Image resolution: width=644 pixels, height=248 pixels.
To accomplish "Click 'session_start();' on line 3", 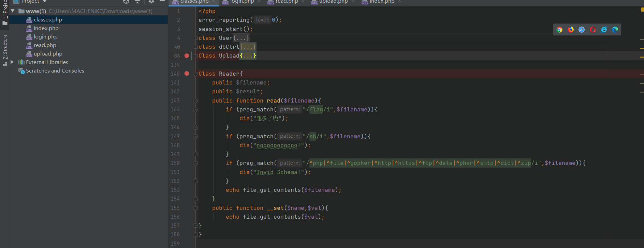I will pyautogui.click(x=225, y=29).
